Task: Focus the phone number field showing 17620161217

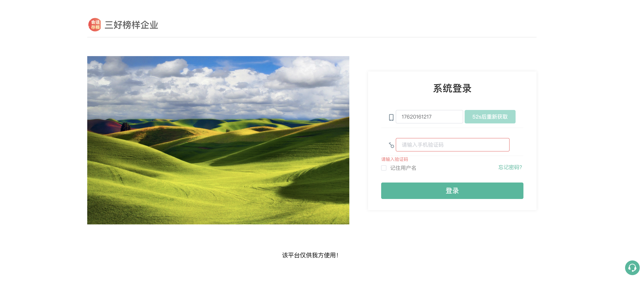Action: 429,117
